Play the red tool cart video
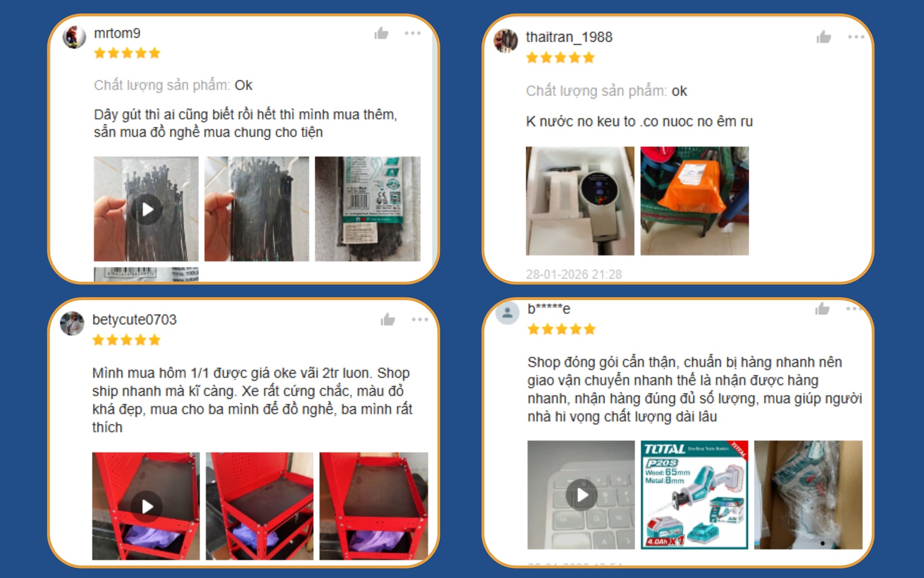The width and height of the screenshot is (924, 578). point(146,506)
